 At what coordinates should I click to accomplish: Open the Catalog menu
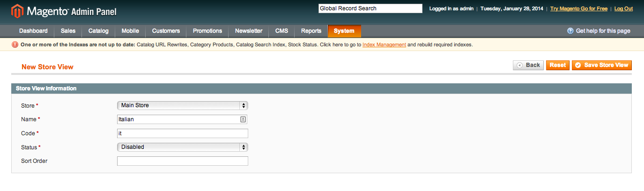tap(98, 31)
